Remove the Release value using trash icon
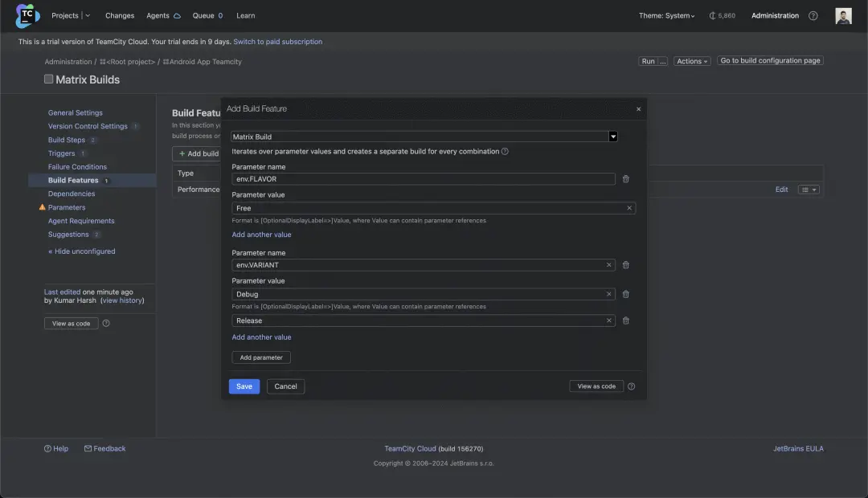 tap(626, 320)
